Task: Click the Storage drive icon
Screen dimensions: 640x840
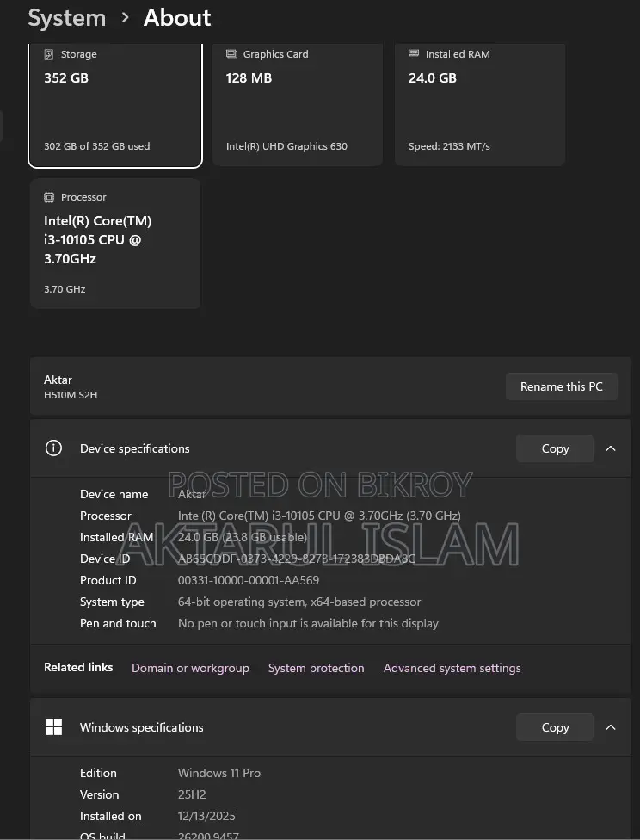Action: pyautogui.click(x=49, y=54)
